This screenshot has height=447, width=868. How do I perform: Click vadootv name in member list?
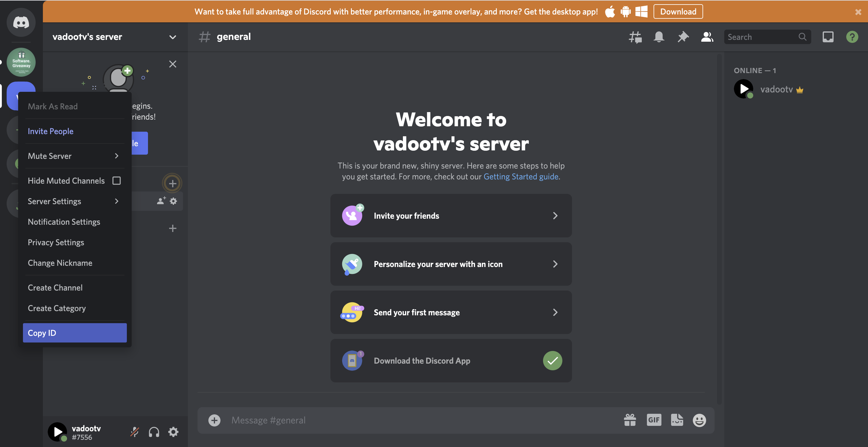776,89
